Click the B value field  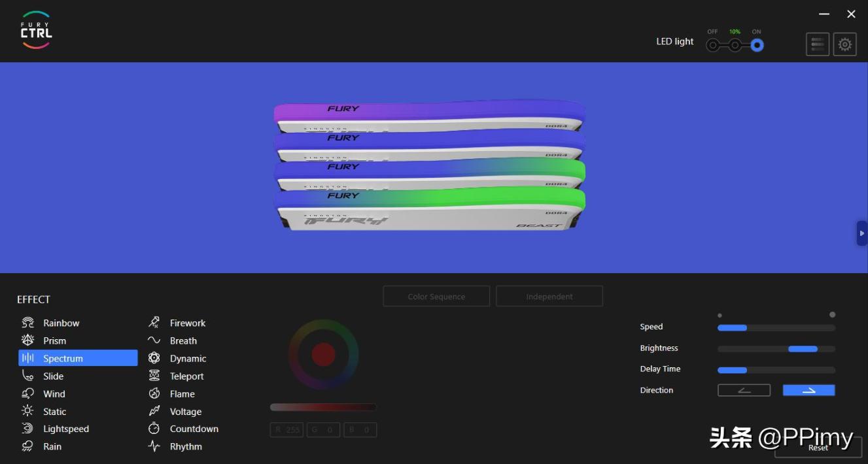pyautogui.click(x=360, y=429)
